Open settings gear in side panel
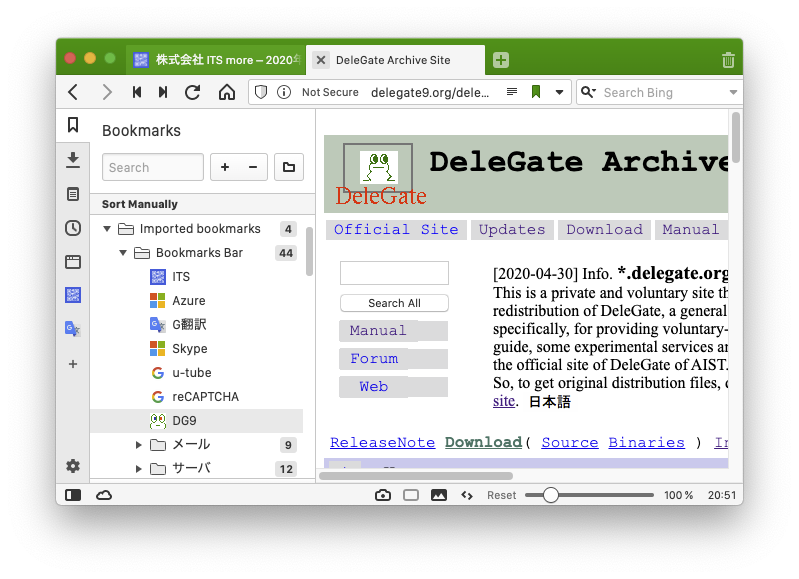This screenshot has width=799, height=579. click(73, 466)
